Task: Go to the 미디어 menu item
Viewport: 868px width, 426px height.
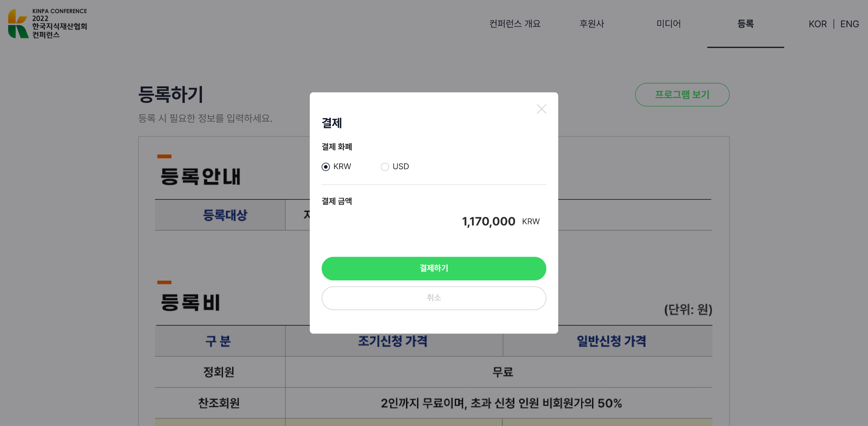Action: point(669,24)
